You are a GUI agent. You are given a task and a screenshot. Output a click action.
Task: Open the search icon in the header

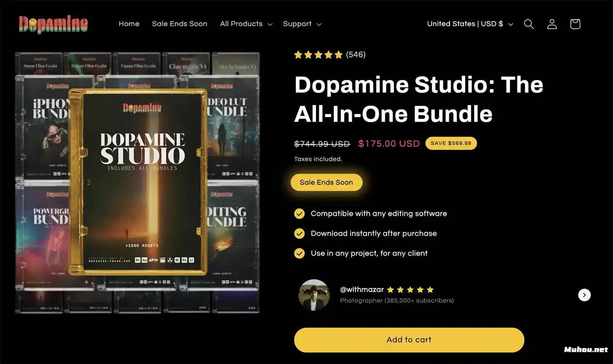(529, 24)
